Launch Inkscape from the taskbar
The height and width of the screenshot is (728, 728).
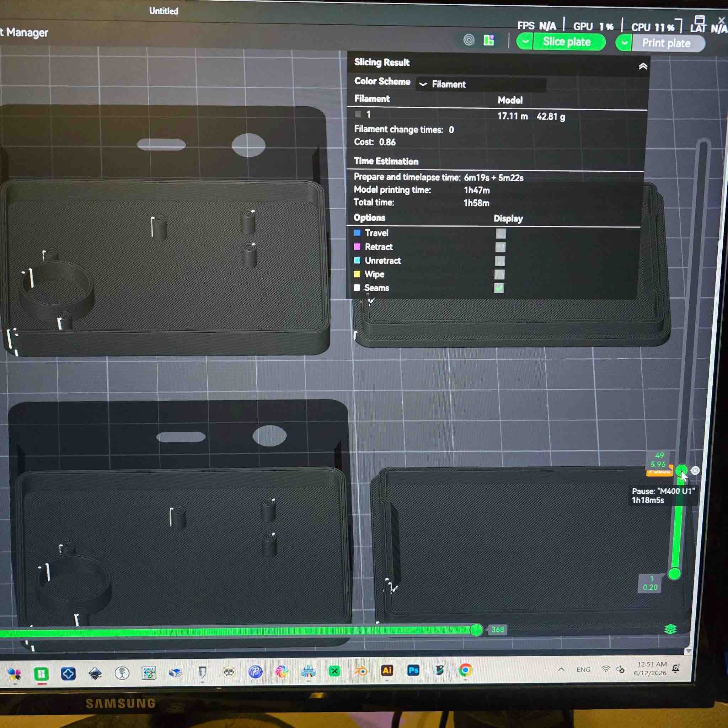[x=95, y=673]
